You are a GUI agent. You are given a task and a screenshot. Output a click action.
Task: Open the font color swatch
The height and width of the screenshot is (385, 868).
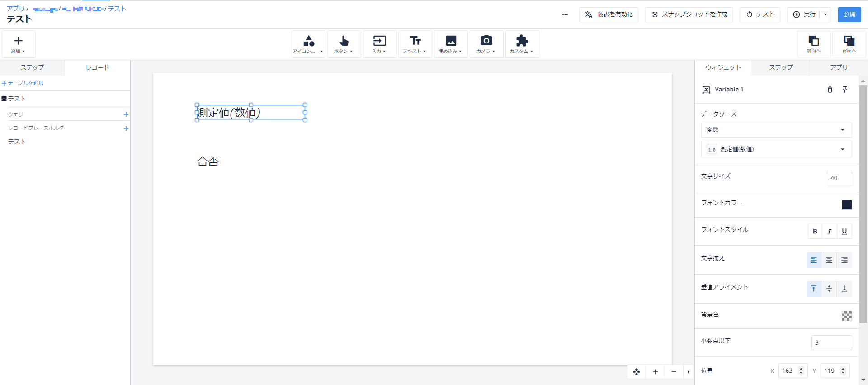pos(847,204)
